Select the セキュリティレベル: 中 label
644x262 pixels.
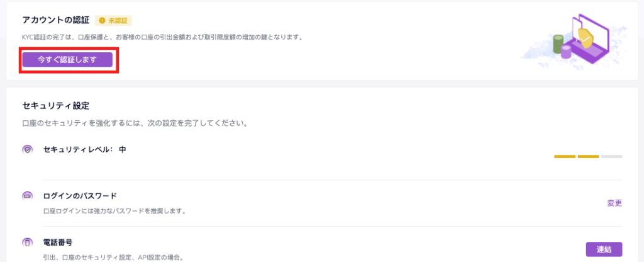(x=84, y=150)
